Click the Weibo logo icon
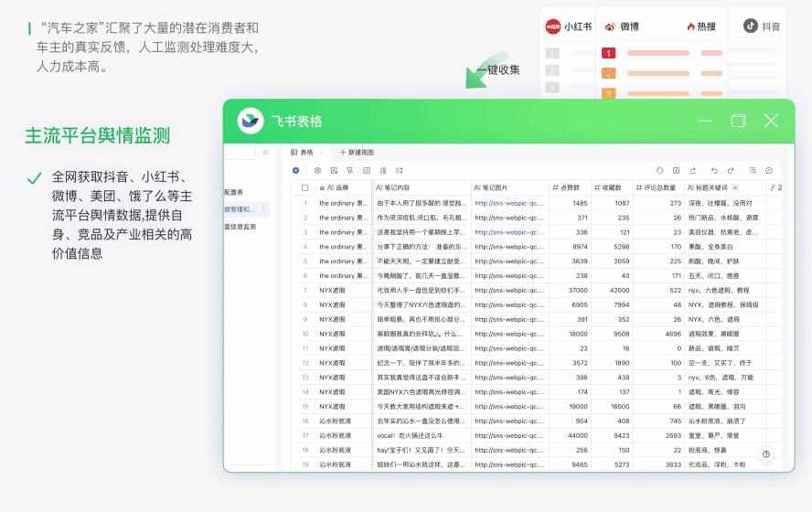 point(610,27)
